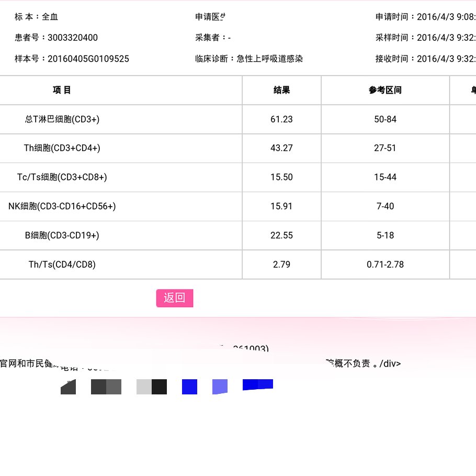Click the Th/Ts(CD4/CD8) item

[62, 265]
